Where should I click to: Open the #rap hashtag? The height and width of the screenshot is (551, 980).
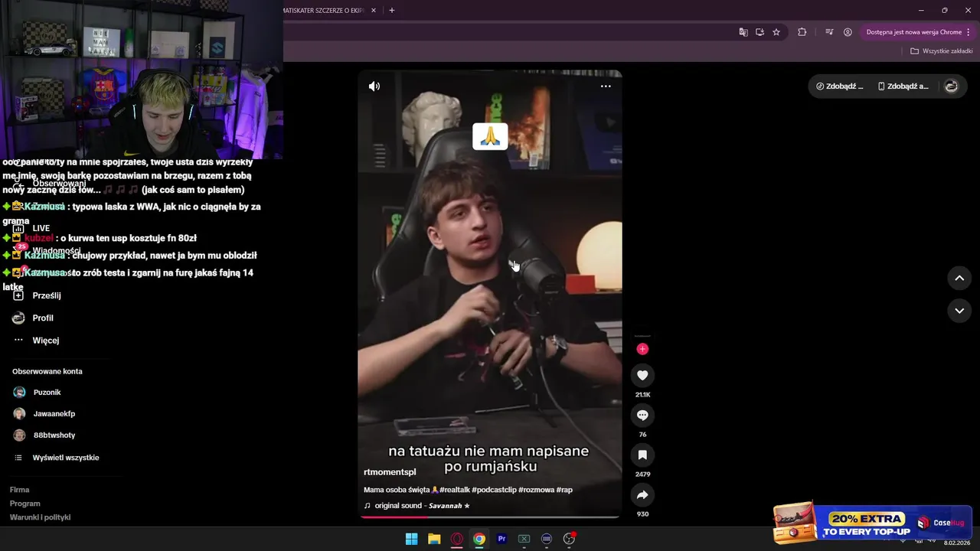pyautogui.click(x=564, y=490)
